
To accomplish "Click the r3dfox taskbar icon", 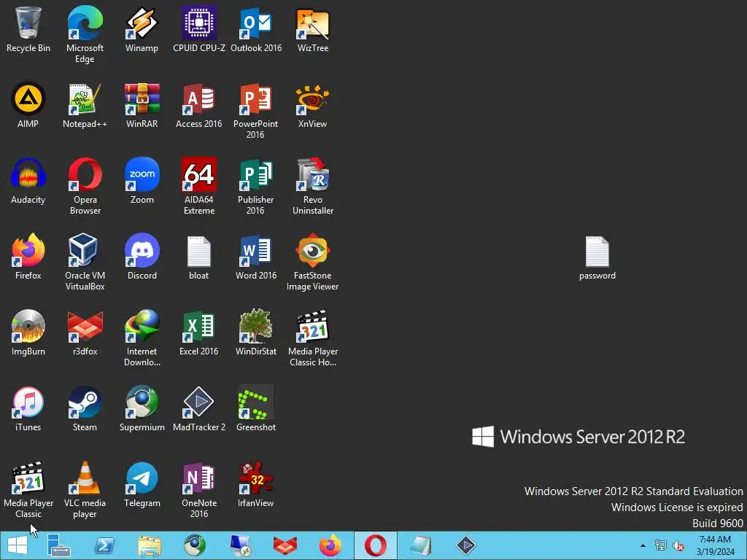I will click(x=285, y=545).
